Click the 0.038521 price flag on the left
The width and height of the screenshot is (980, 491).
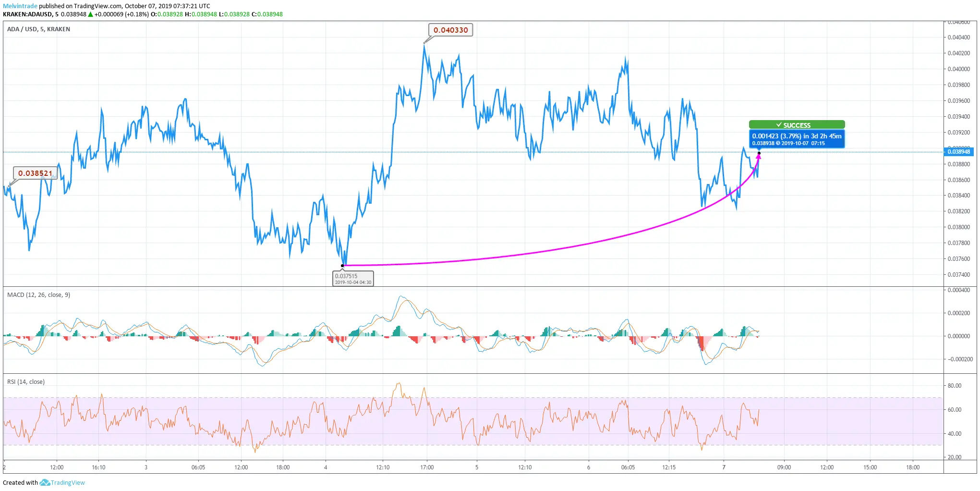[x=35, y=173]
